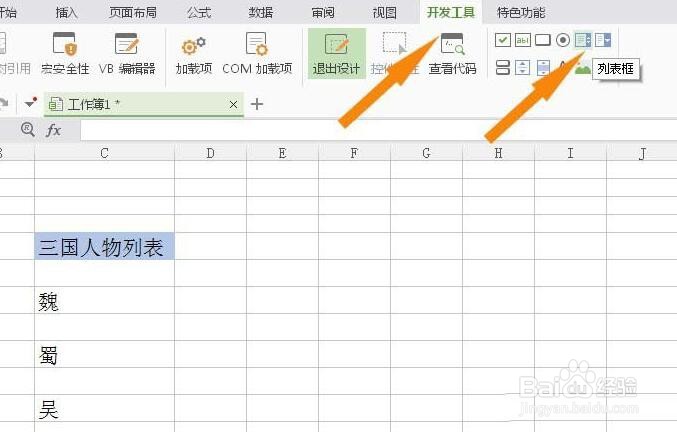Click the fx insert function button
This screenshot has width=677, height=432.
click(53, 129)
